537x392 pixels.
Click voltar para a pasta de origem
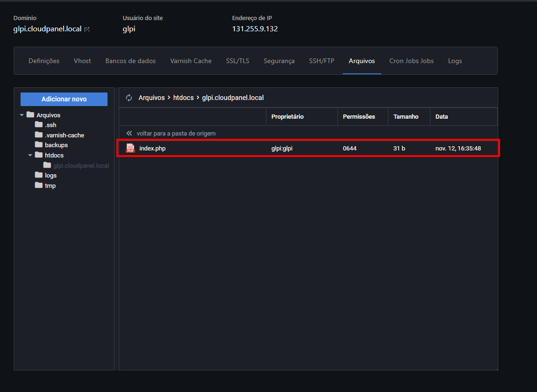point(176,133)
